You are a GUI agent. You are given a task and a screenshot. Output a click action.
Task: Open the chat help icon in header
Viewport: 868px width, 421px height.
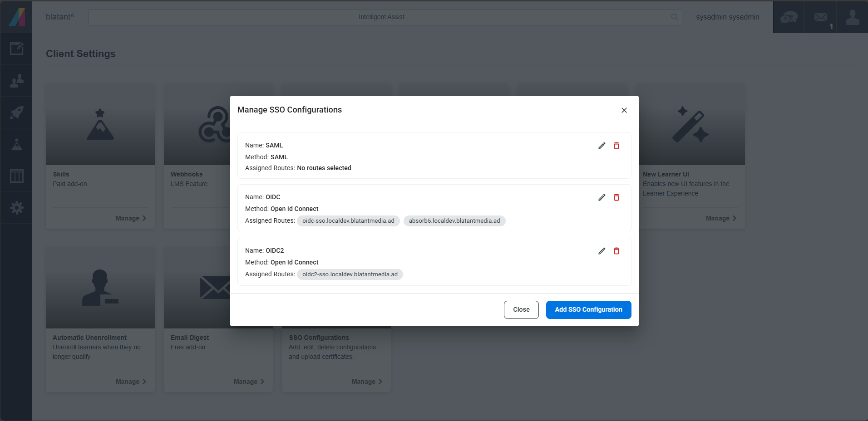point(789,17)
